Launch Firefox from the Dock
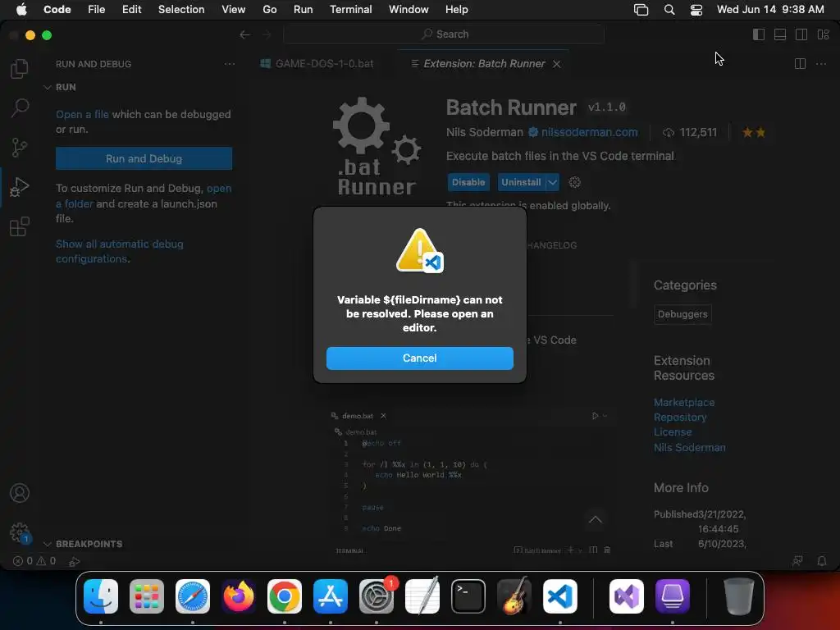Viewport: 840px width, 630px height. pyautogui.click(x=239, y=596)
